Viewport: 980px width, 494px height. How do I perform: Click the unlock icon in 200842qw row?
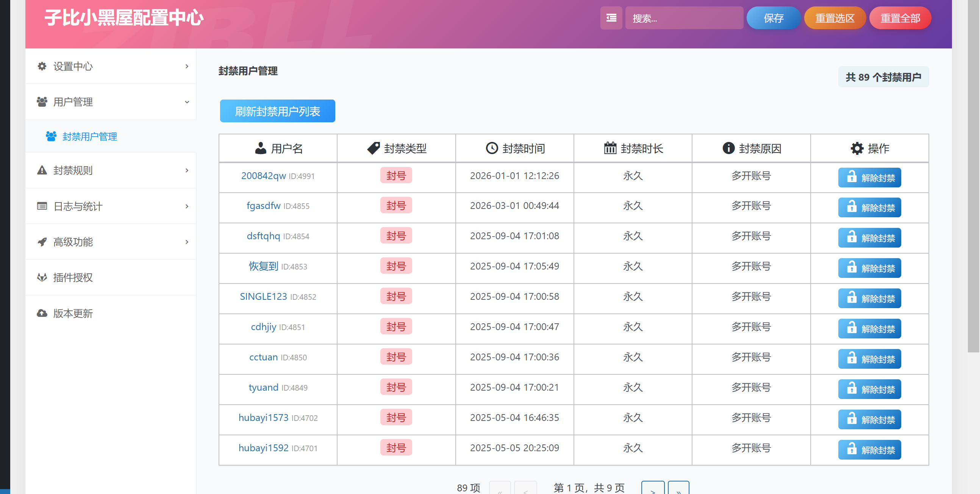click(852, 177)
